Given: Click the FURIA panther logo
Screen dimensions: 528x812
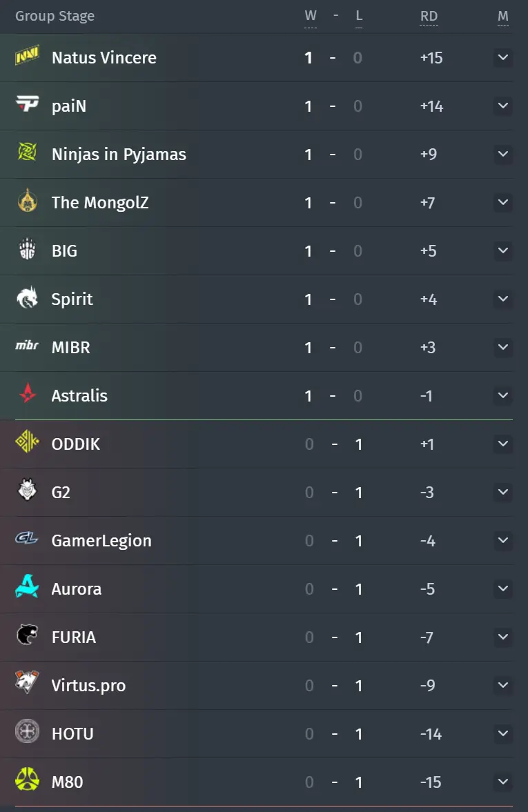Looking at the screenshot, I should (x=28, y=635).
